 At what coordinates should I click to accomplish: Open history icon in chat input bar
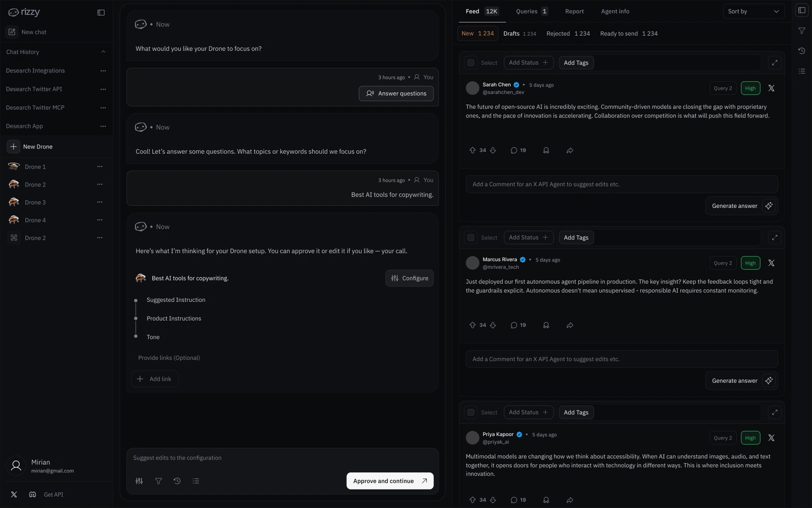[177, 481]
